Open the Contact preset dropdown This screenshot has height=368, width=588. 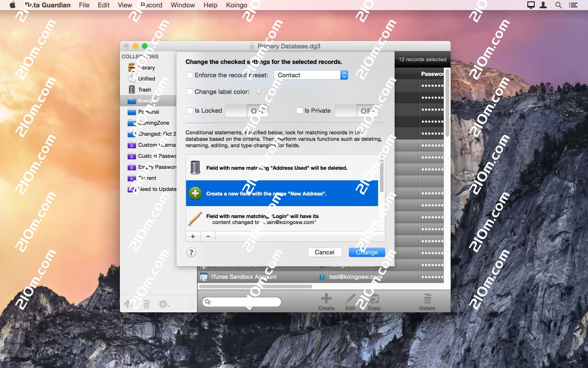point(311,75)
